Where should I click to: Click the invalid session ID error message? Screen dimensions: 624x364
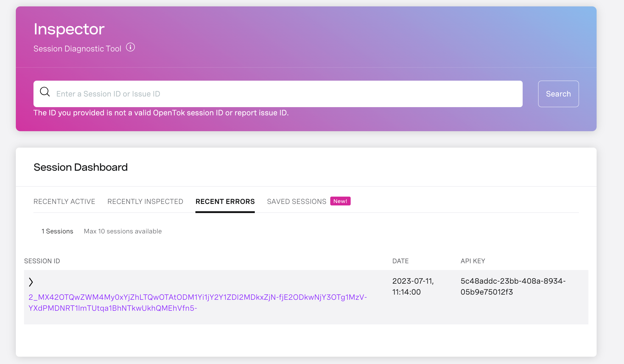tap(161, 113)
